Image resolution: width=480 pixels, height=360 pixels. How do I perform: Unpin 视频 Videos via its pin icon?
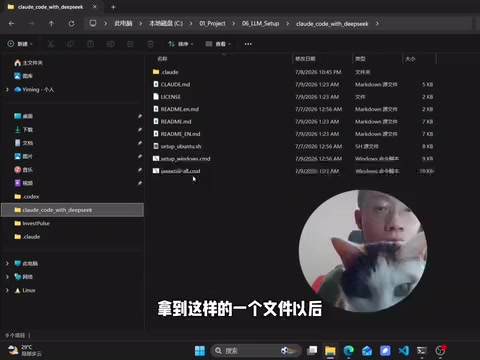pos(140,183)
